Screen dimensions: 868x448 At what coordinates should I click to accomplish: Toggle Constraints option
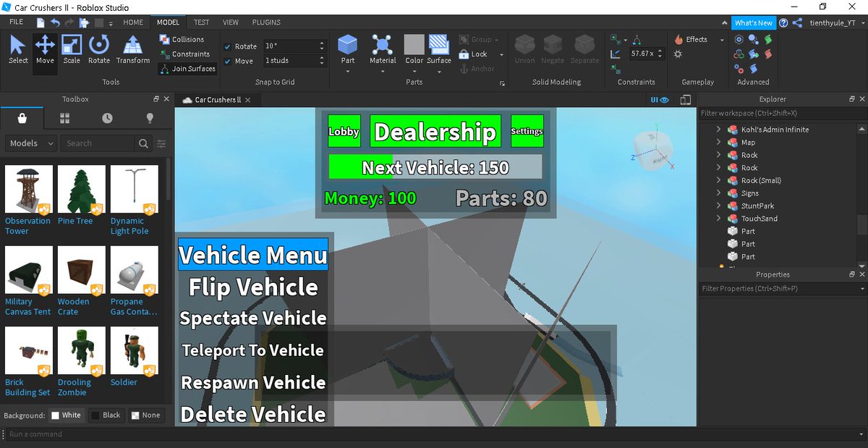point(184,54)
